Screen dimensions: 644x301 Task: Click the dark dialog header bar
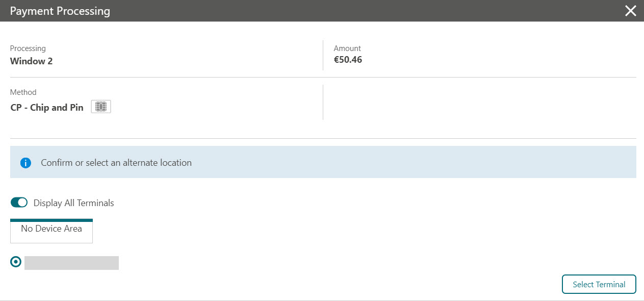pos(322,11)
